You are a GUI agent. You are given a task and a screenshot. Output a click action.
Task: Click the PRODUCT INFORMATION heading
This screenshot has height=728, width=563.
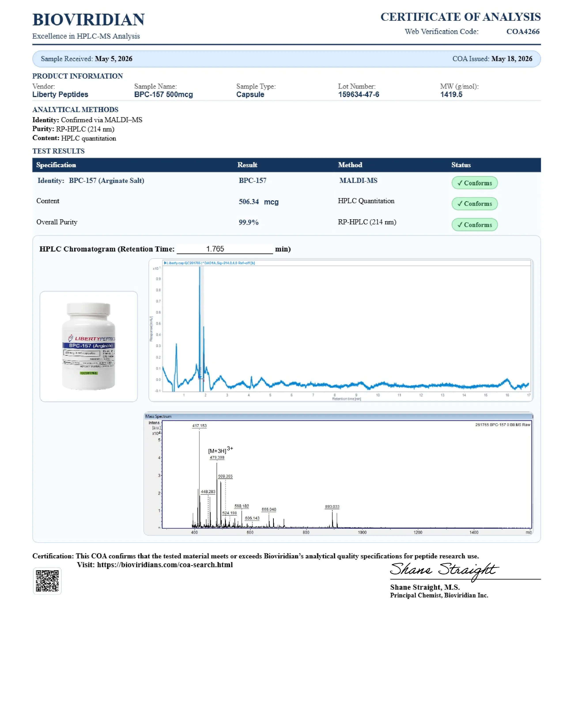[x=77, y=76]
